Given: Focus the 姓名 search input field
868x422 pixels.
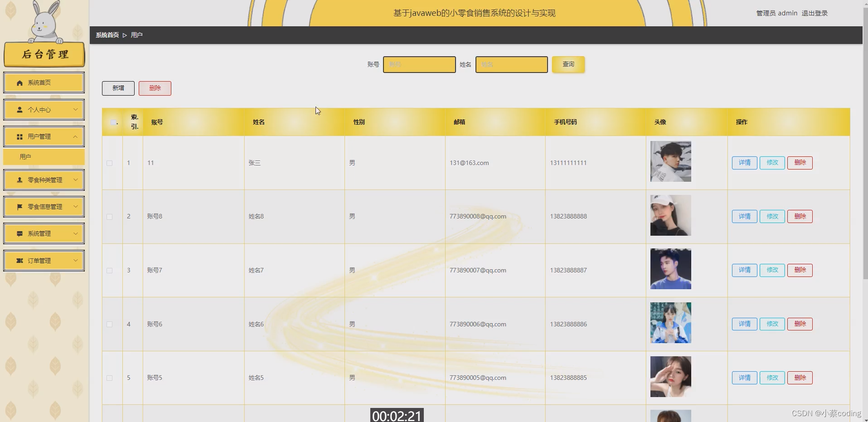Looking at the screenshot, I should coord(512,64).
